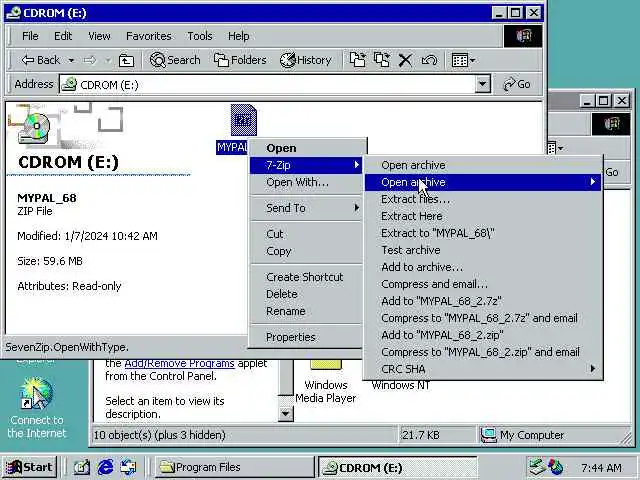Image resolution: width=640 pixels, height=480 pixels.
Task: Click the Up one level folder icon
Action: (x=126, y=60)
